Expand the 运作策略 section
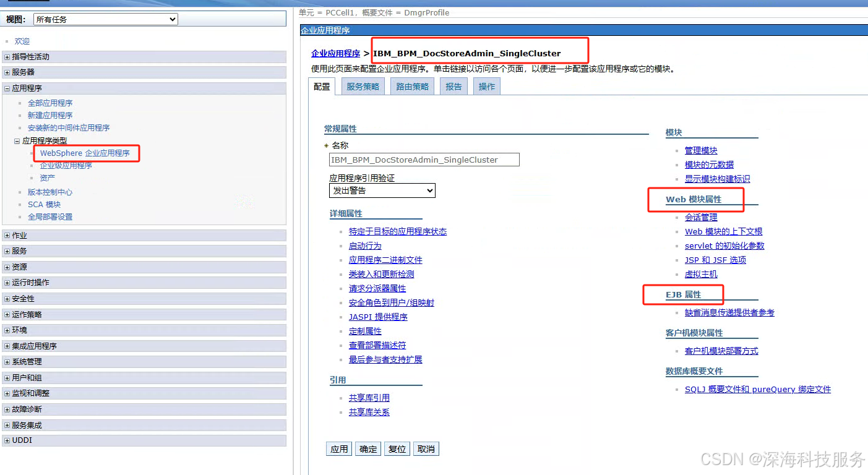 point(7,315)
